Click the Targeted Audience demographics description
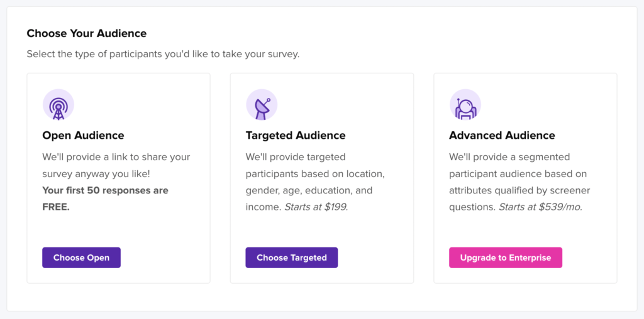This screenshot has height=319, width=644. pos(315,182)
